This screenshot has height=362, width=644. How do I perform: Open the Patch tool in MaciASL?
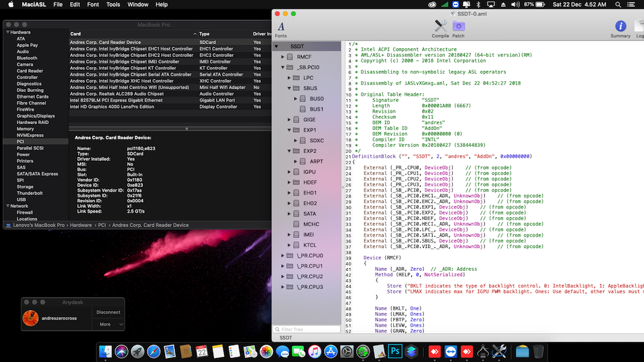458,27
